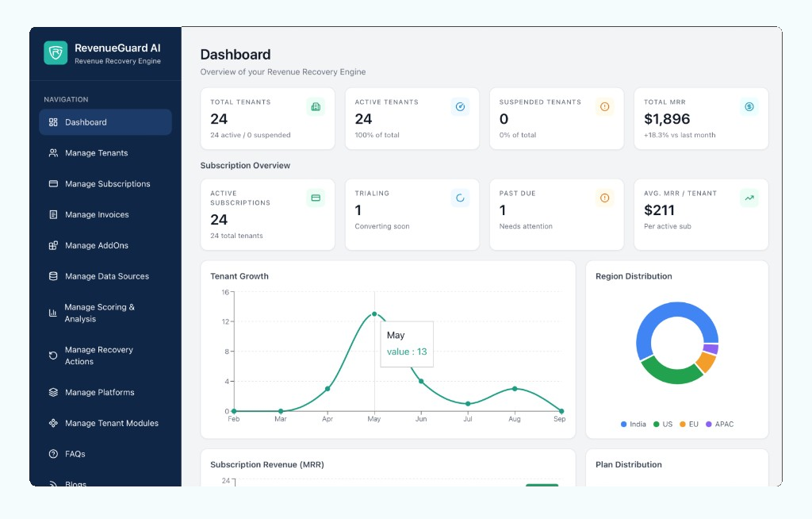
Task: Click the FAQs question mark icon
Action: coord(53,454)
